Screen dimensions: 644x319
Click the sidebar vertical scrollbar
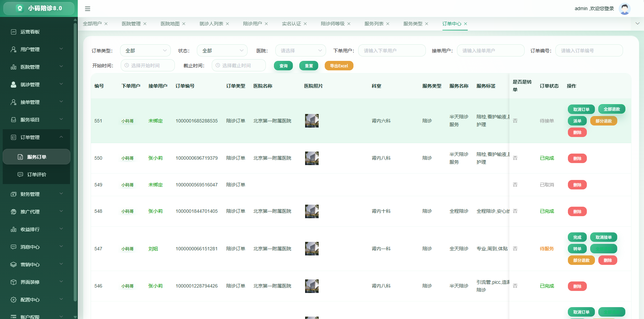pos(75,162)
